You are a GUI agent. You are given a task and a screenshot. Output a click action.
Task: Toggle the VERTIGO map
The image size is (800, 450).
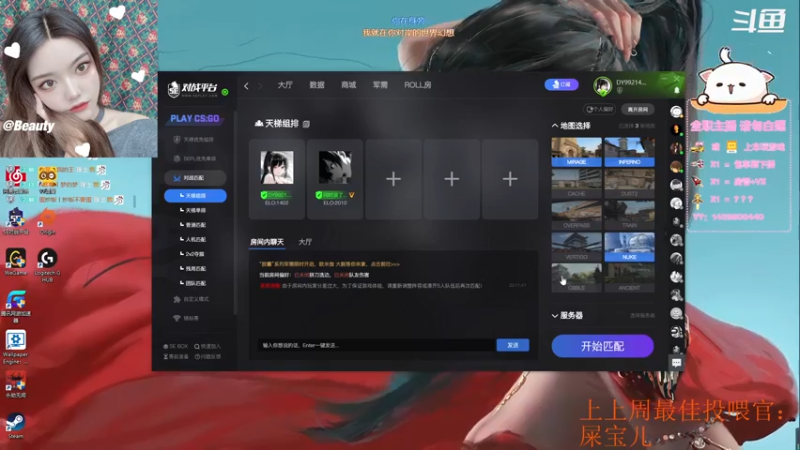(x=577, y=247)
